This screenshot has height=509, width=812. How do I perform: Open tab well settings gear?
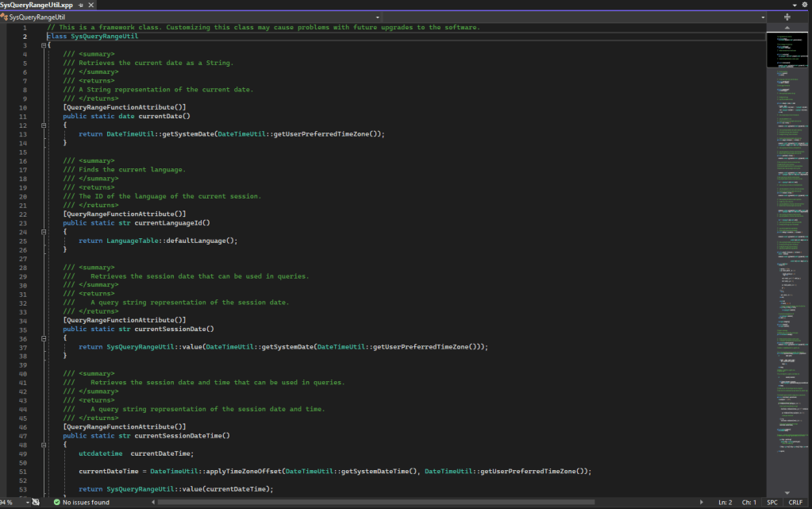click(804, 5)
